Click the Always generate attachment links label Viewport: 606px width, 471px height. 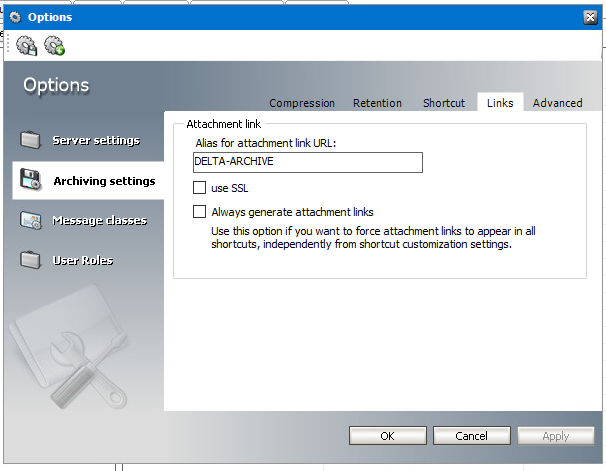292,212
